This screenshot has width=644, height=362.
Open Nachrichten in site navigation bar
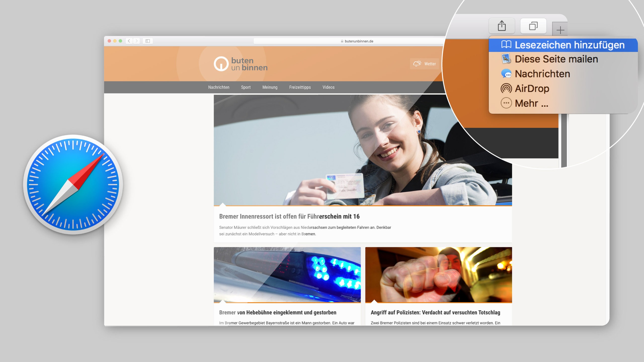coord(219,87)
